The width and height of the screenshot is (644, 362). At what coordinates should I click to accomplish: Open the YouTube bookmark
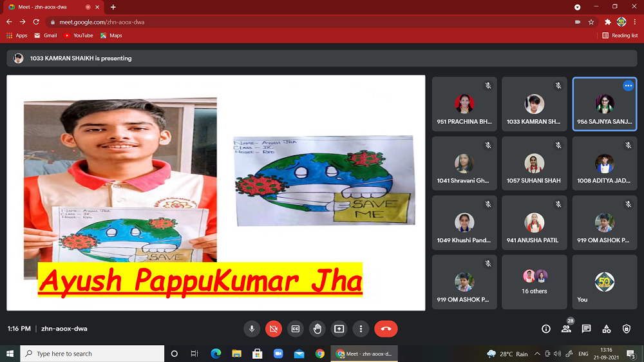[79, 35]
